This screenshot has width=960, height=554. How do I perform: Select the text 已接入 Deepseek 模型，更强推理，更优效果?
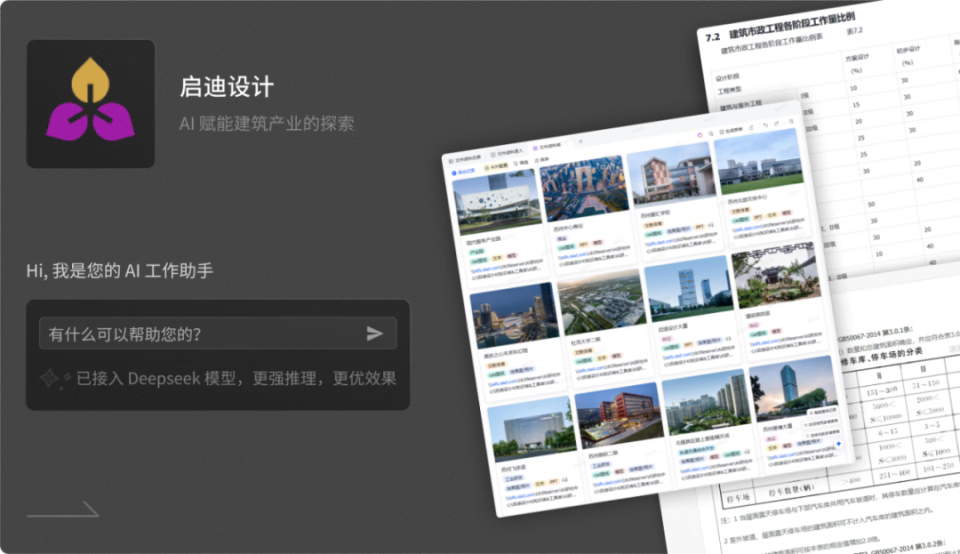236,378
